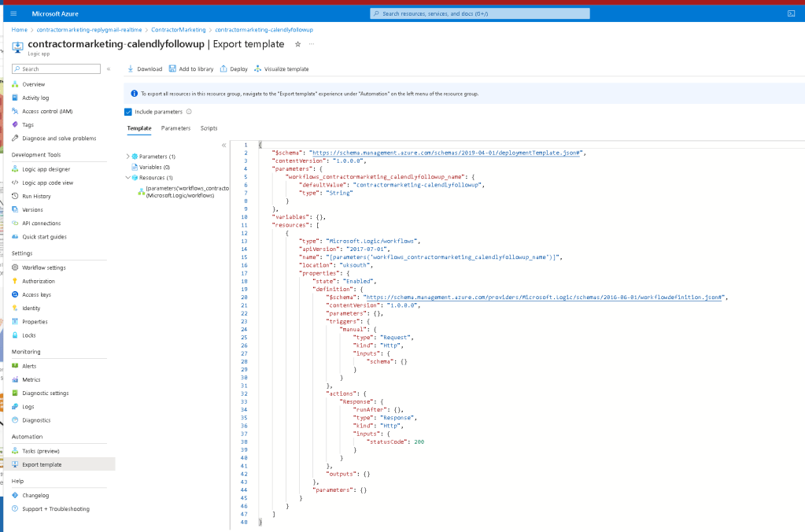Open Changelog under Help
The image size is (805, 532).
coord(35,496)
